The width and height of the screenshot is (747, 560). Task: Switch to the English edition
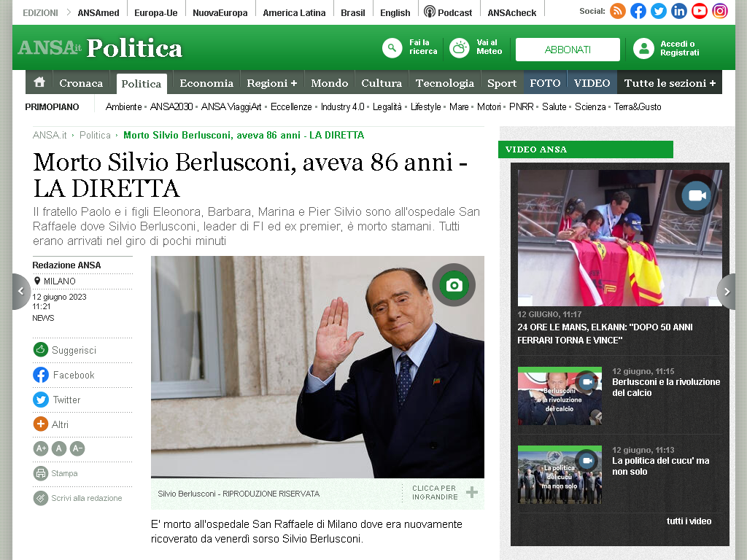coord(395,13)
